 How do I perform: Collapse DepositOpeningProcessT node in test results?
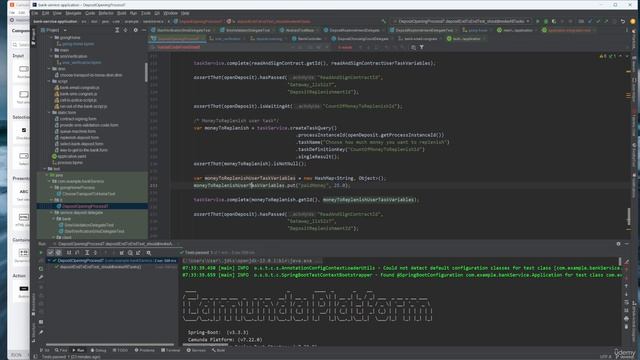[49, 260]
